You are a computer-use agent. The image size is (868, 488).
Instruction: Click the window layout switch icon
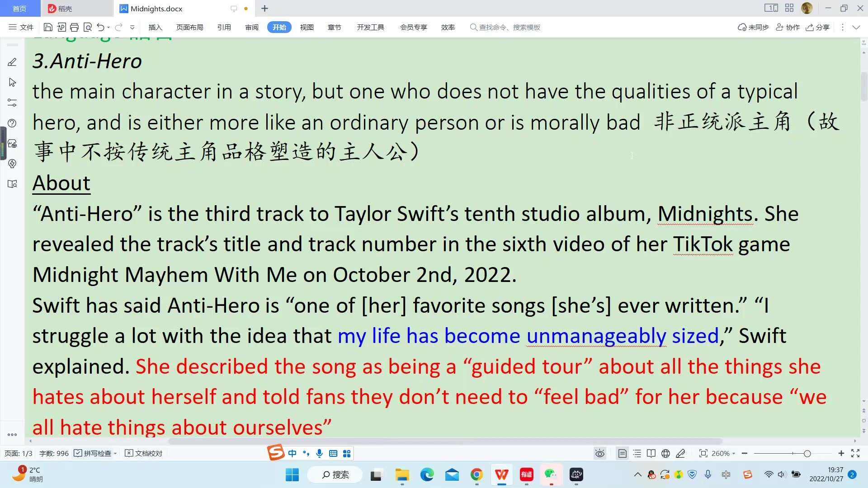click(x=771, y=8)
